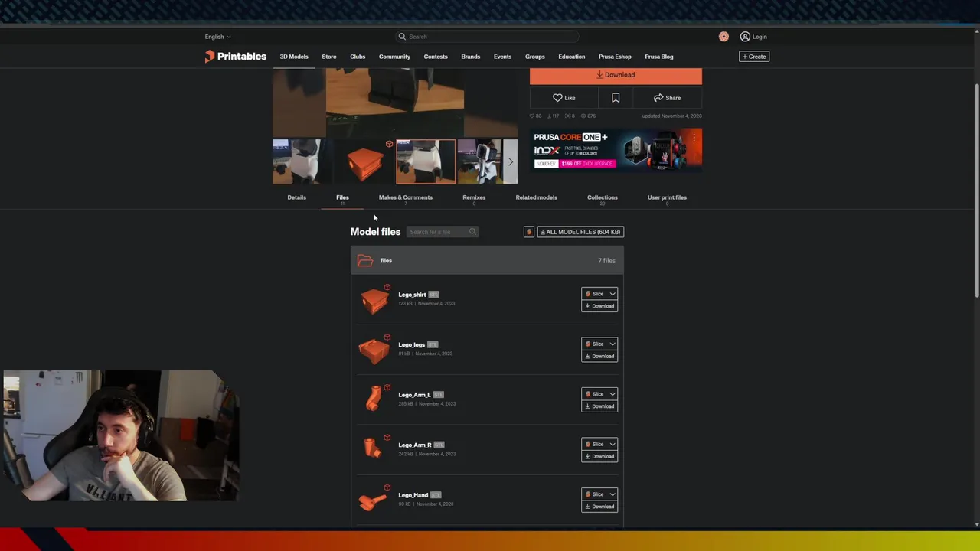Open the Clubs menu item
Image resolution: width=980 pixels, height=551 pixels.
[x=358, y=57]
